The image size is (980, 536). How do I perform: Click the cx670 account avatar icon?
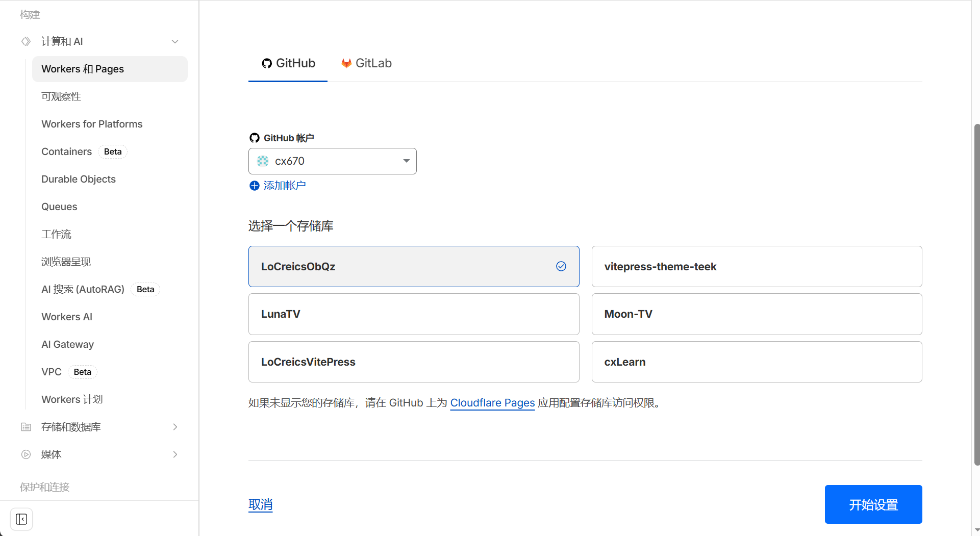263,161
